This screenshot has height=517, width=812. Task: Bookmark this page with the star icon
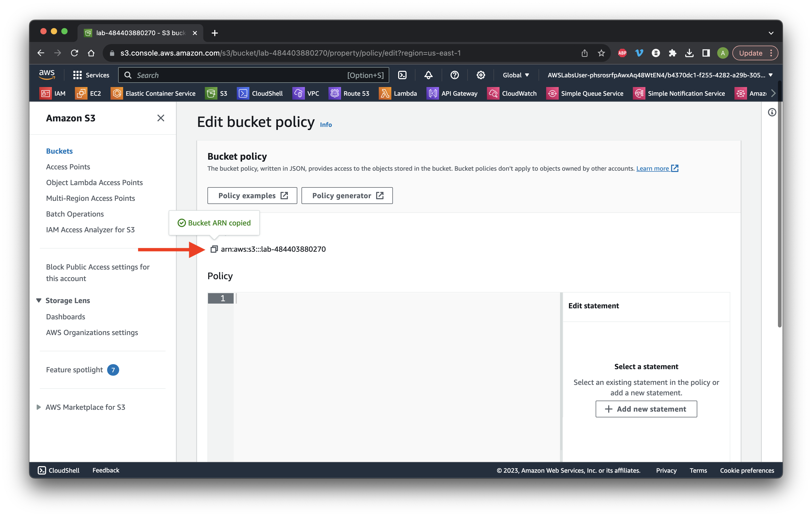[601, 53]
